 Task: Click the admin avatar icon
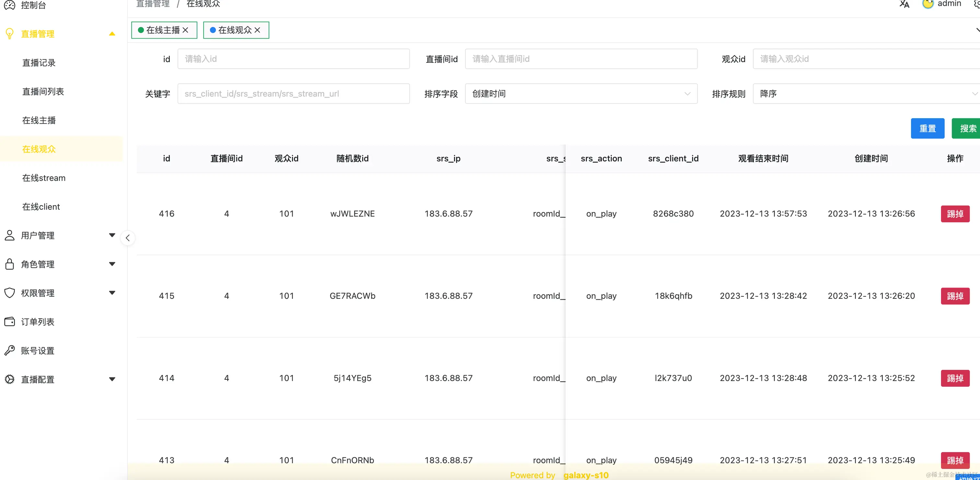[928, 4]
